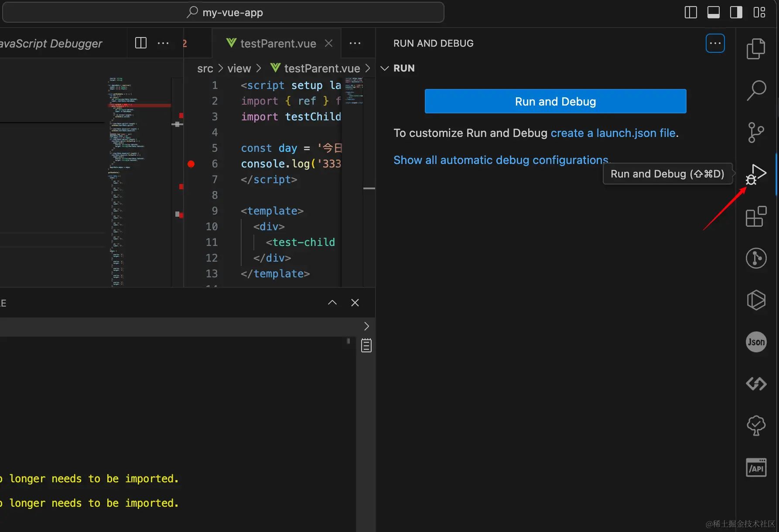This screenshot has width=779, height=532.
Task: Expand the bottom panel with the chevron
Action: (x=332, y=302)
